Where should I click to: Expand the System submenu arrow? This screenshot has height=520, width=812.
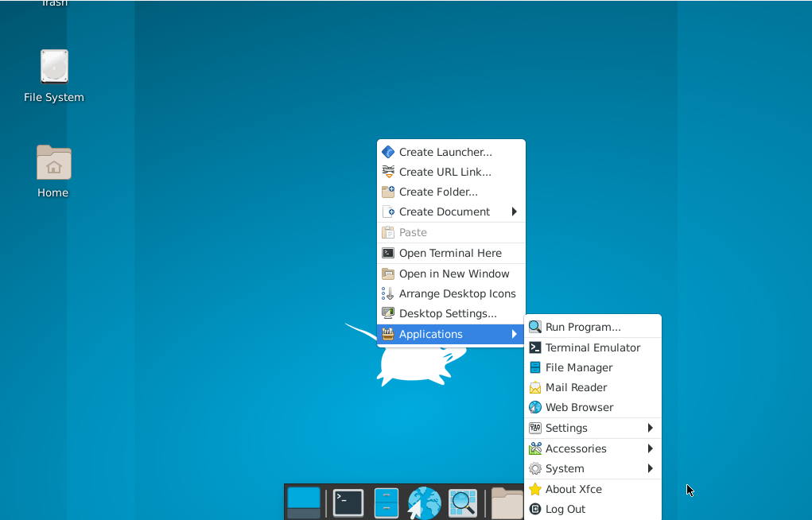pyautogui.click(x=651, y=468)
